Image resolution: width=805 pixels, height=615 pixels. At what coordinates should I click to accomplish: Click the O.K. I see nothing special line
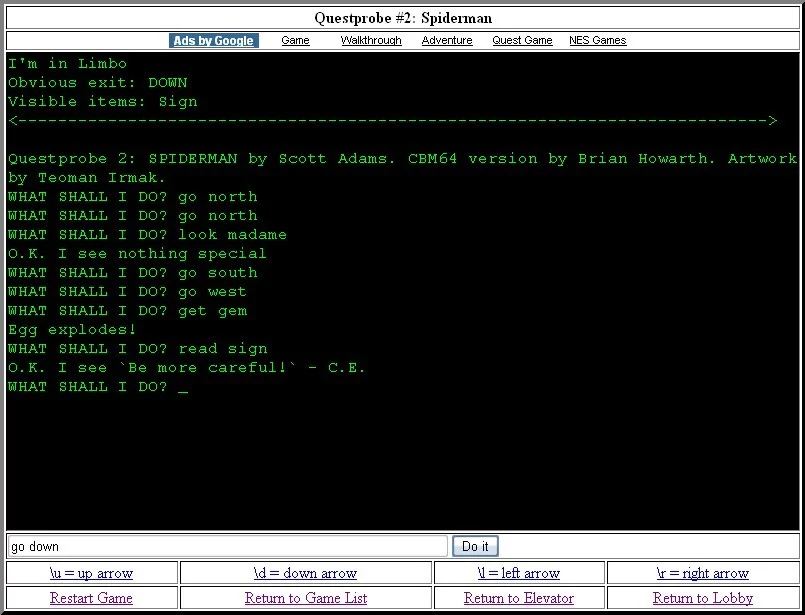pos(137,254)
